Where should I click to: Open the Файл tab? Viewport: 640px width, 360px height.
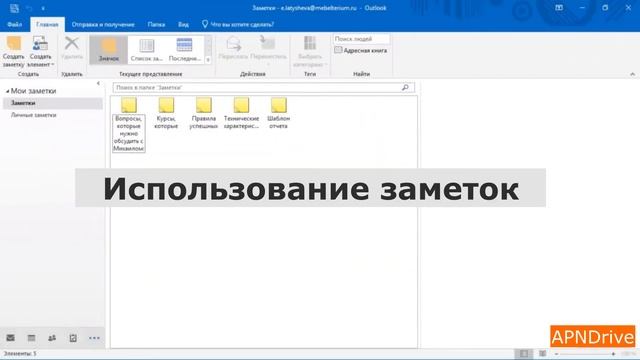tap(15, 24)
